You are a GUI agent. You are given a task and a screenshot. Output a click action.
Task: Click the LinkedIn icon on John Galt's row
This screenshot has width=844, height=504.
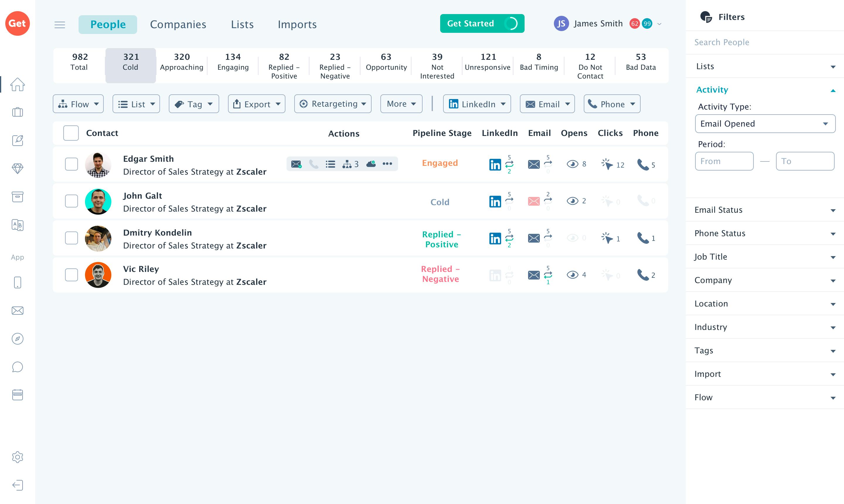pos(495,201)
